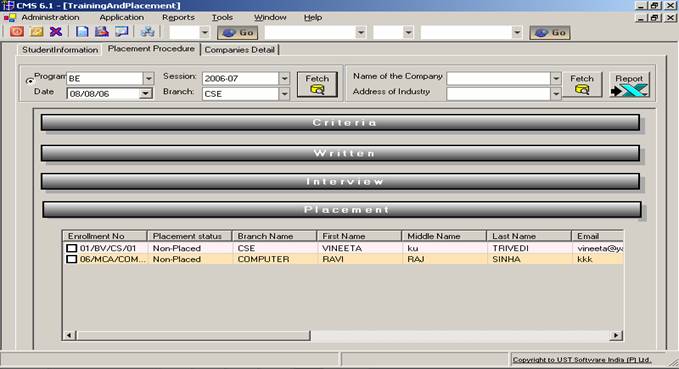Image resolution: width=679 pixels, height=369 pixels.
Task: Click the blank document toolbar icon
Action: [x=82, y=32]
